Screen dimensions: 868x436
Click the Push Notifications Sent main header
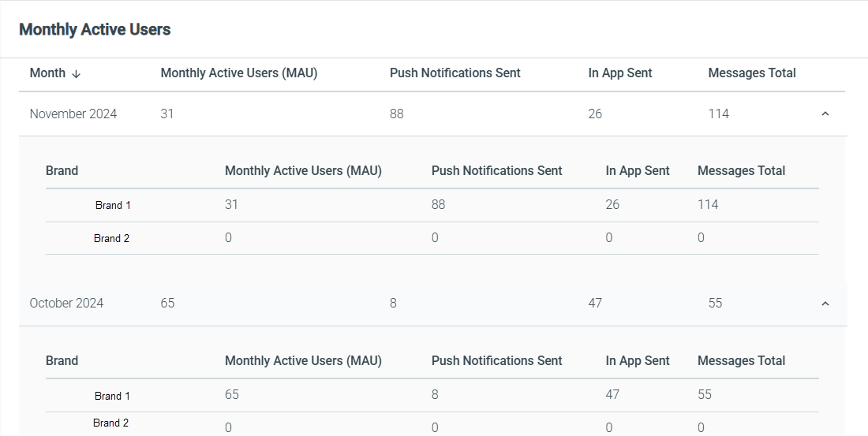[x=455, y=73]
